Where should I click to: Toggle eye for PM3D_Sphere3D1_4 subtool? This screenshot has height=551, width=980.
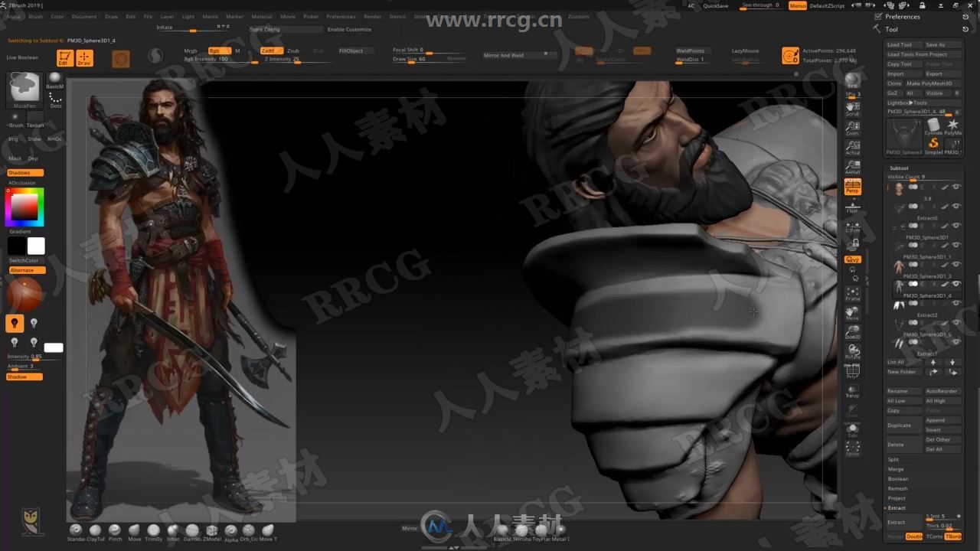pos(956,284)
